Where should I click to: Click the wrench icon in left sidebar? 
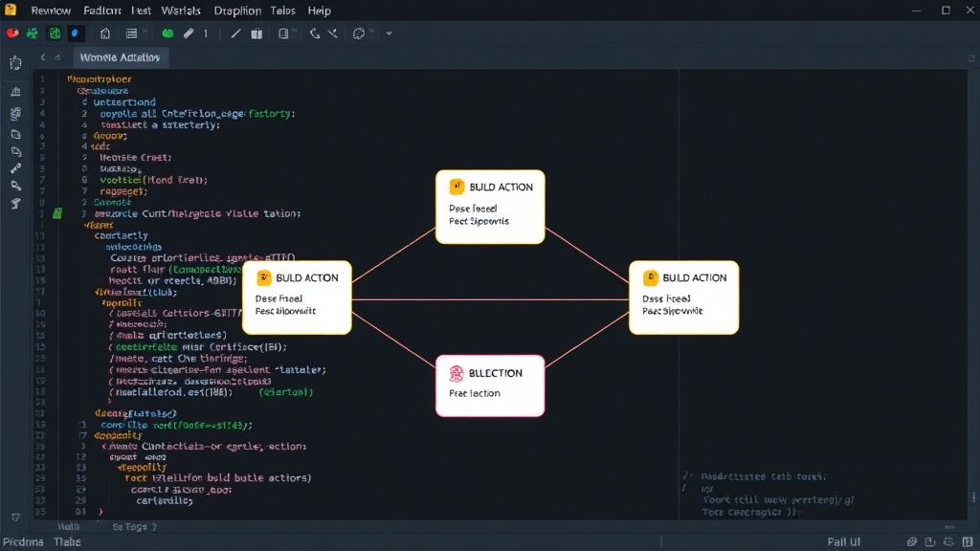tap(15, 168)
